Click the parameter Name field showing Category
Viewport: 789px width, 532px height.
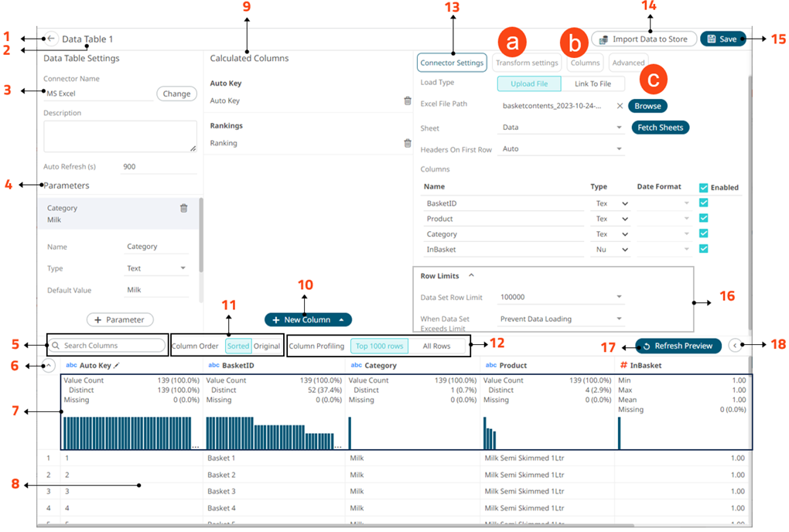156,247
